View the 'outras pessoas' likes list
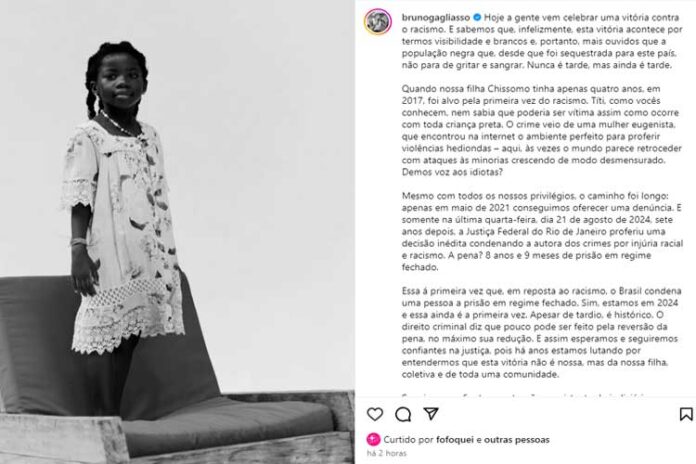This screenshot has width=696, height=464. pos(517,440)
